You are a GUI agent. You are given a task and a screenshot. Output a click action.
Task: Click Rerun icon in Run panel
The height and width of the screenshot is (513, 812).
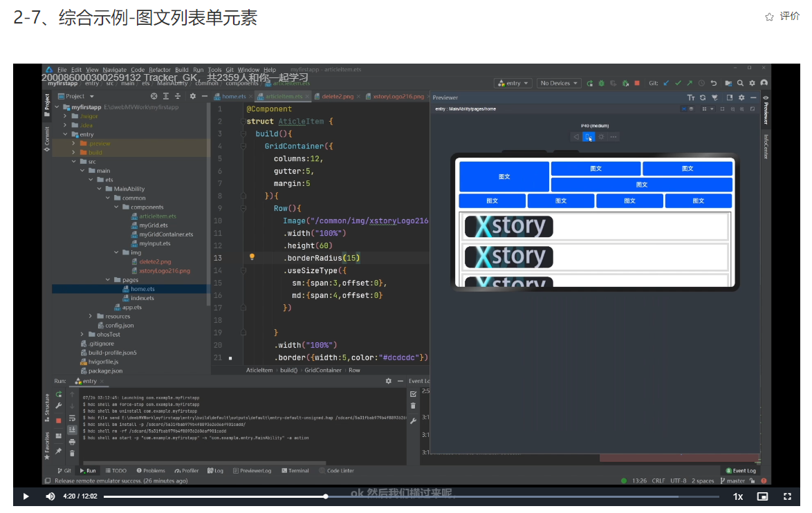pos(59,395)
